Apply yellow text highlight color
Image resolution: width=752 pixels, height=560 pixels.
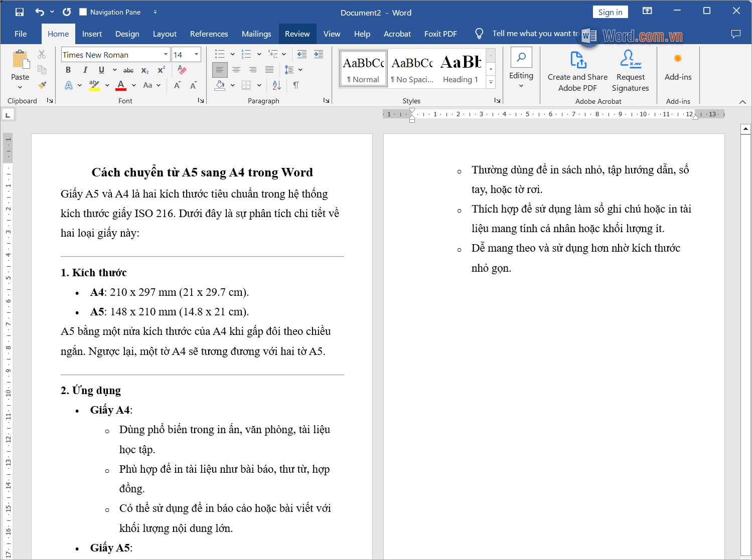tap(94, 85)
